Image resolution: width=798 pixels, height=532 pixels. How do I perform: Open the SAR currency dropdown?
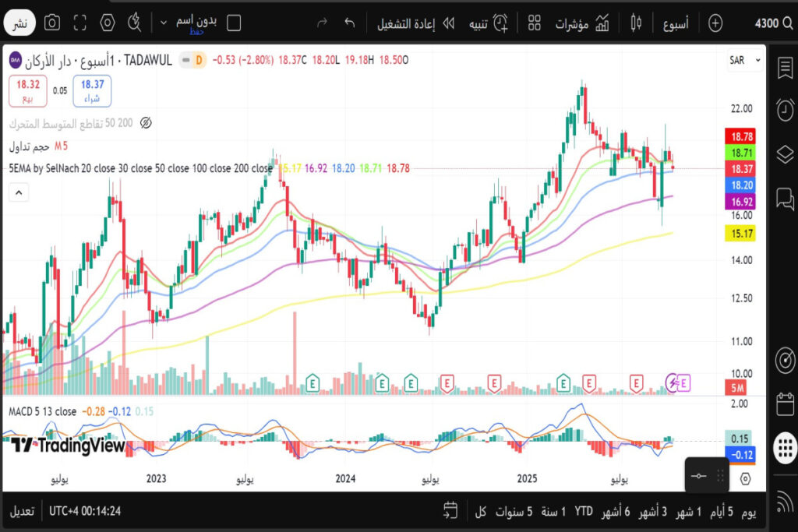tap(743, 60)
